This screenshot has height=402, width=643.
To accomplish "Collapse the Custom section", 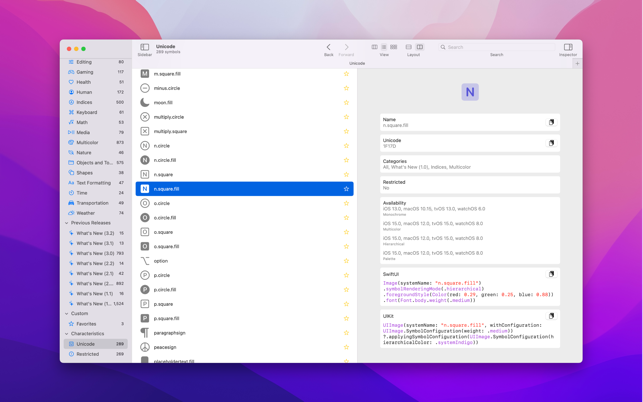I will click(66, 313).
